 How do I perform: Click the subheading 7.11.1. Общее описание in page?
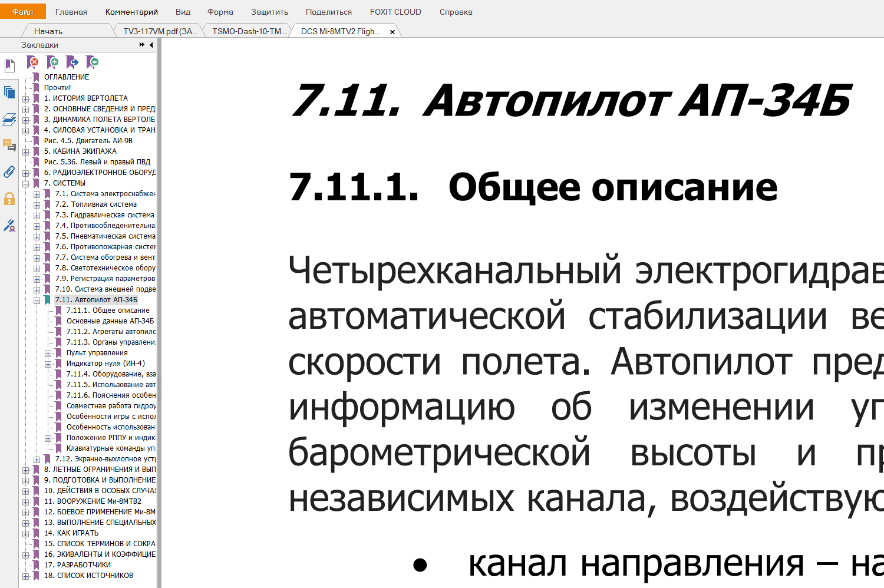[x=533, y=187]
